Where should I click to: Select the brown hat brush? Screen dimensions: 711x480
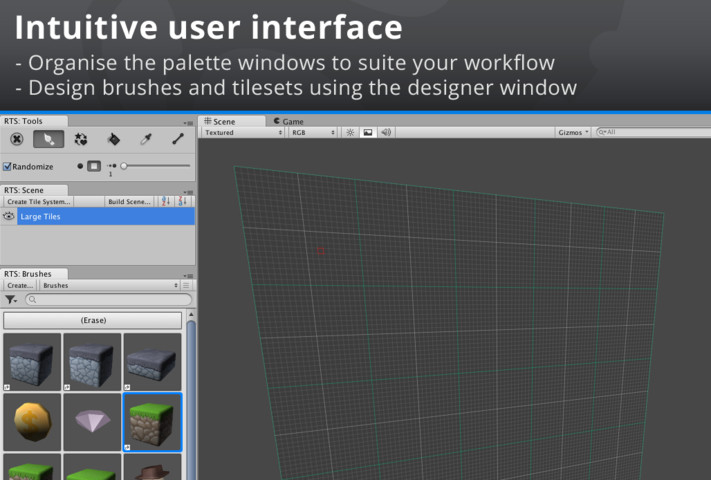[152, 467]
